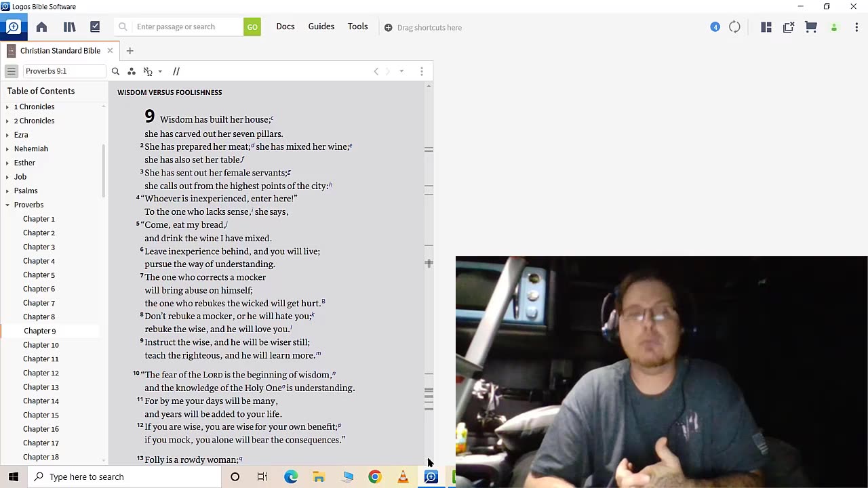Select Chapter 9 in contents
868x488 pixels.
(x=40, y=331)
